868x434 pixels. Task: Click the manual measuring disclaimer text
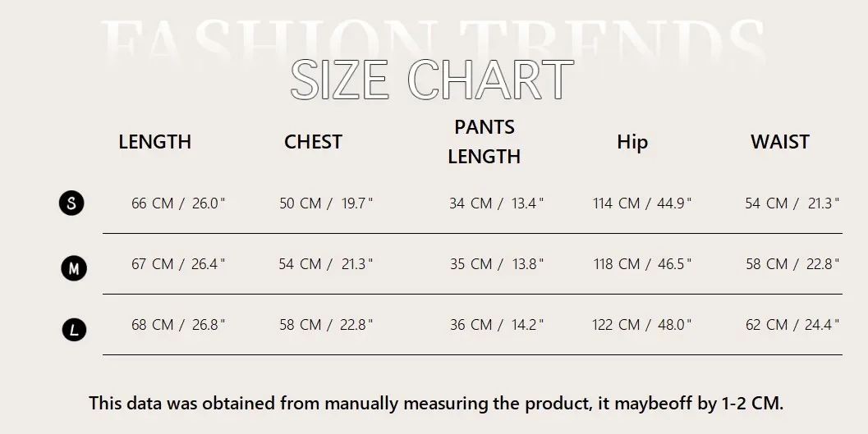(436, 403)
